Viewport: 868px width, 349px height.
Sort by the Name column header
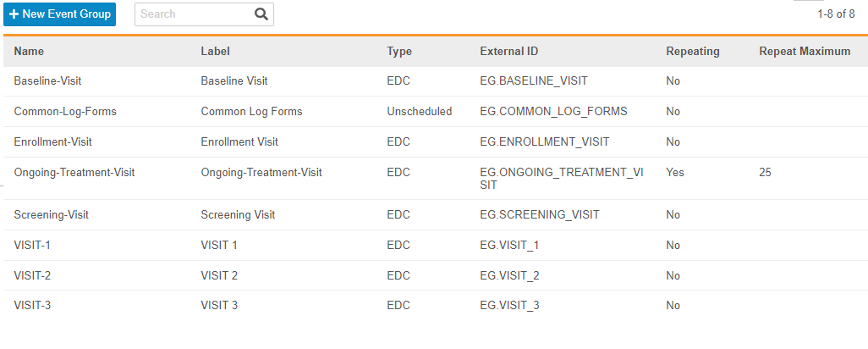(x=29, y=51)
